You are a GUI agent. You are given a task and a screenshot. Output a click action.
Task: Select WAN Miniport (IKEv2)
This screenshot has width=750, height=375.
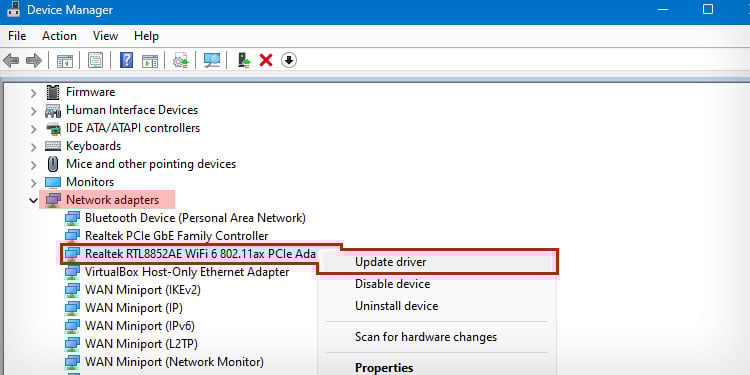[x=143, y=290]
